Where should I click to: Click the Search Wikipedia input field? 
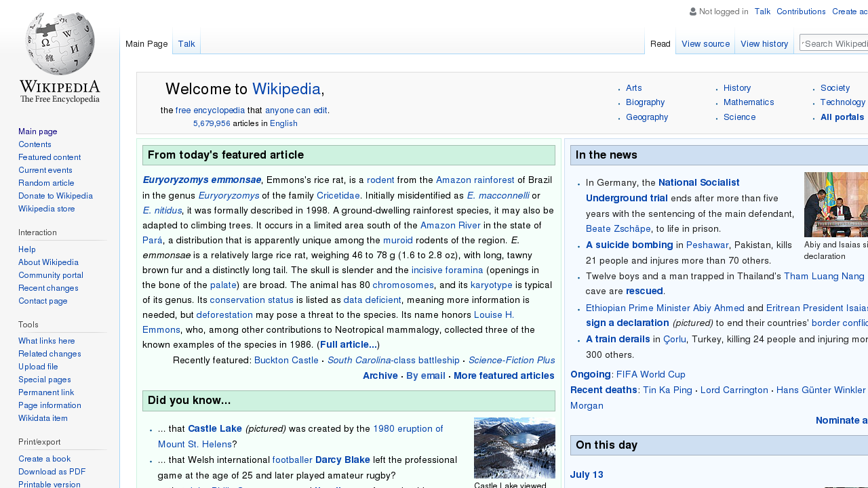834,43
